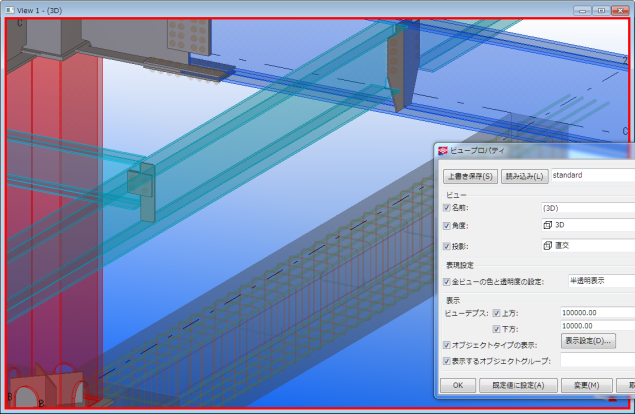Image resolution: width=635 pixels, height=414 pixels.
Task: Uncheck the 角度 checkbox
Action: coord(447,226)
